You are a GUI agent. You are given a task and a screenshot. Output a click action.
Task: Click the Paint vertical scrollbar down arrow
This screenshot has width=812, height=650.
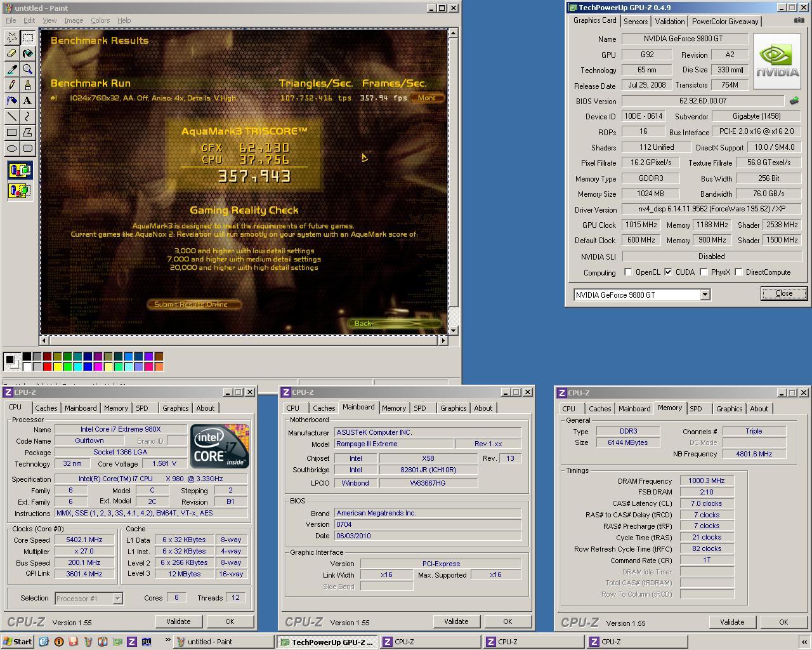453,331
